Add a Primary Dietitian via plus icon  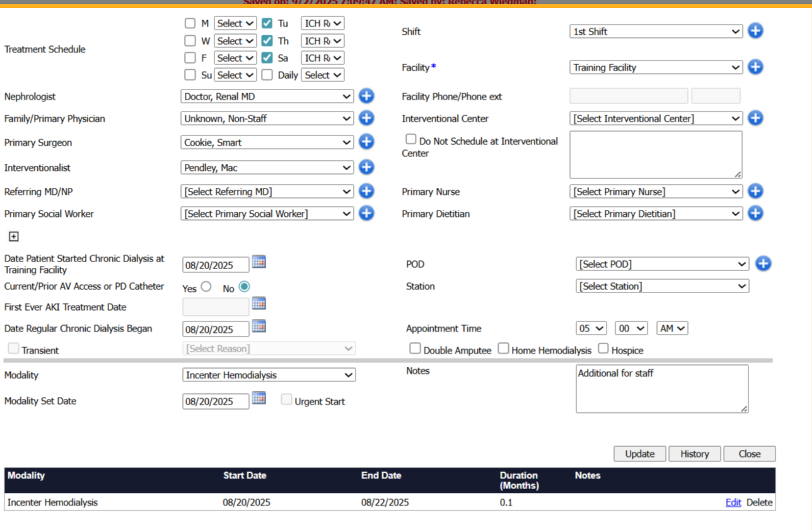[x=755, y=213]
